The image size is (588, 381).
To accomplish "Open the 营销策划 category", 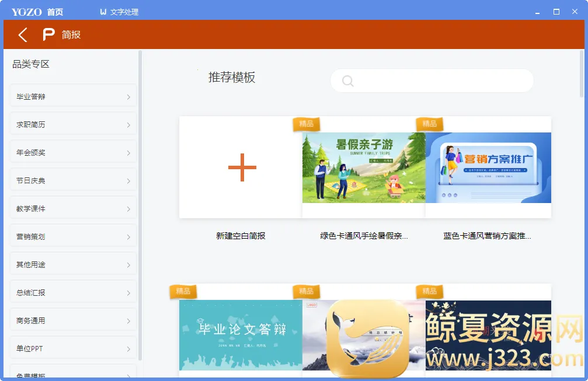I will [73, 237].
